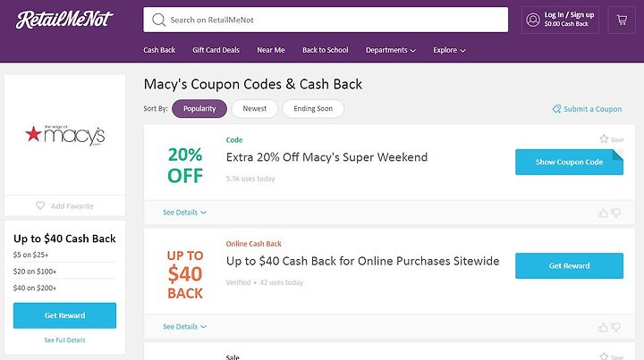Screen dimensions: 644x360
Task: Thumbs up the $40 cash back offer
Action: [x=603, y=327]
